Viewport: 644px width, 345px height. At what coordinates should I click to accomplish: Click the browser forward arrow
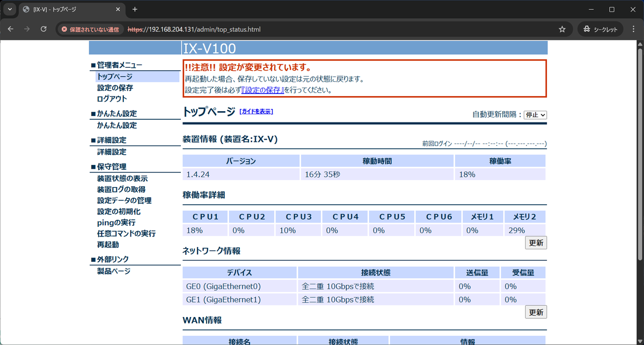[x=27, y=29]
